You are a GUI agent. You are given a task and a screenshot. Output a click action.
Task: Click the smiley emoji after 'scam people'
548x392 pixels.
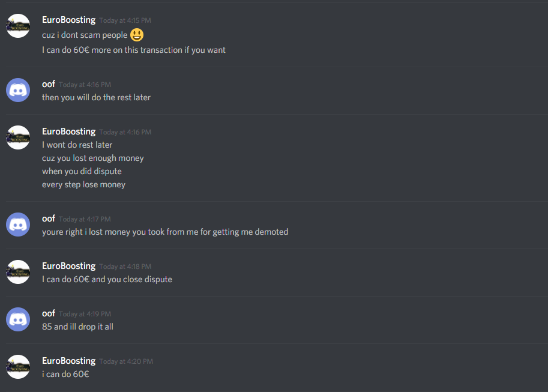137,35
